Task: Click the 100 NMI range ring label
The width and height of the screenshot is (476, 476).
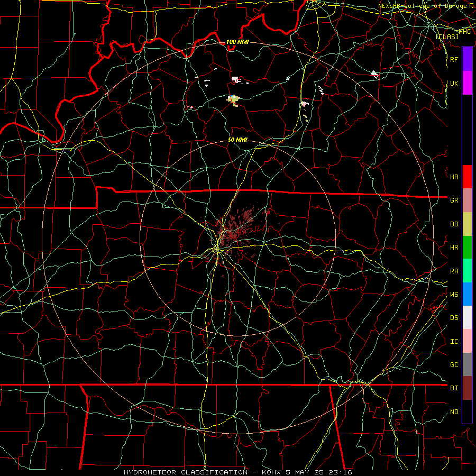Action: click(237, 42)
